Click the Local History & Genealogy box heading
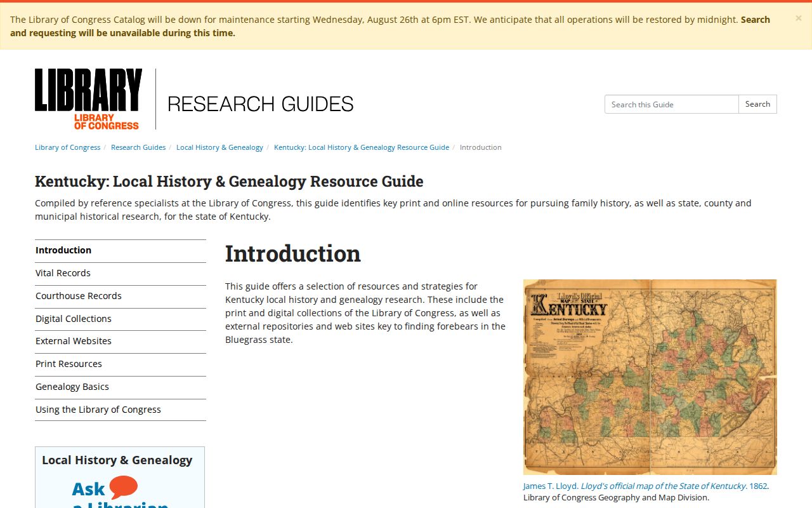Screen dimensions: 812x508 117,460
